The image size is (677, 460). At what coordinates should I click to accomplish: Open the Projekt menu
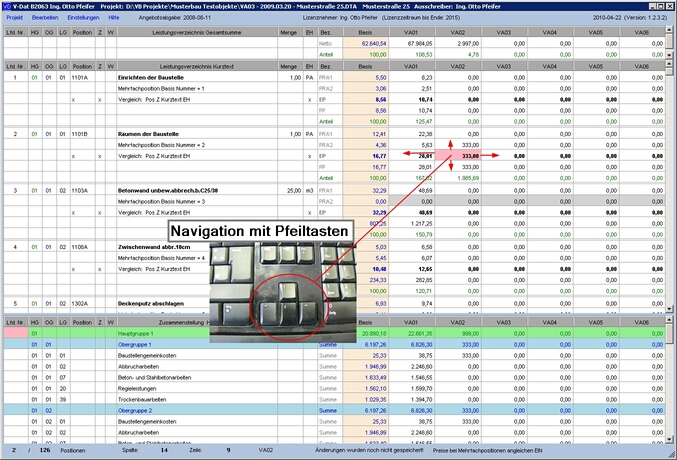pos(15,18)
